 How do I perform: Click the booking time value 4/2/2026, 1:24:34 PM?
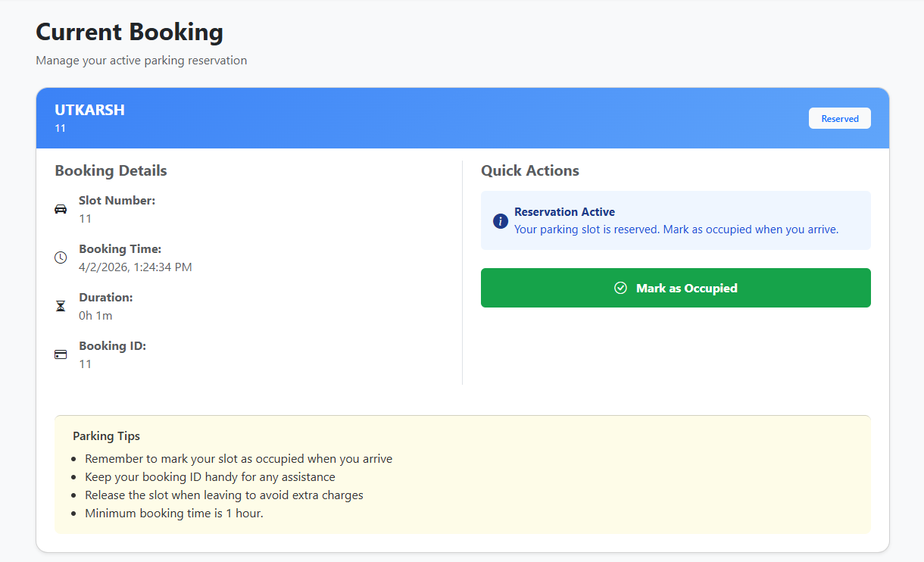click(x=136, y=267)
